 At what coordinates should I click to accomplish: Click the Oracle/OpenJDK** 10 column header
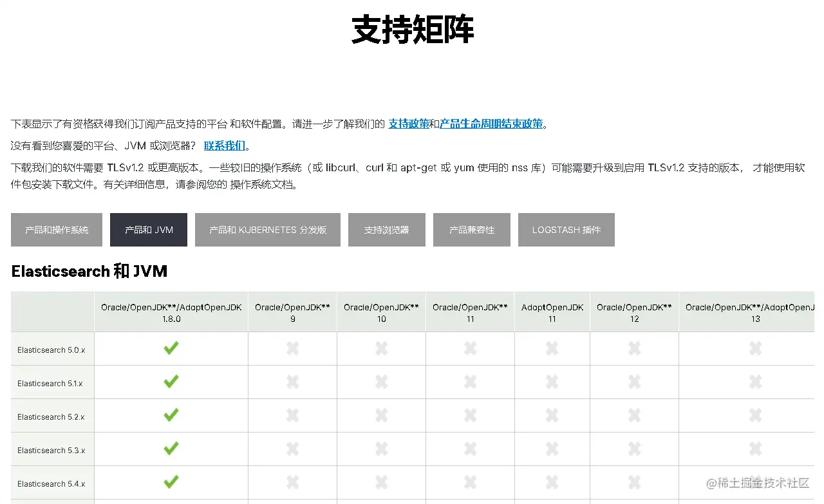click(x=381, y=313)
